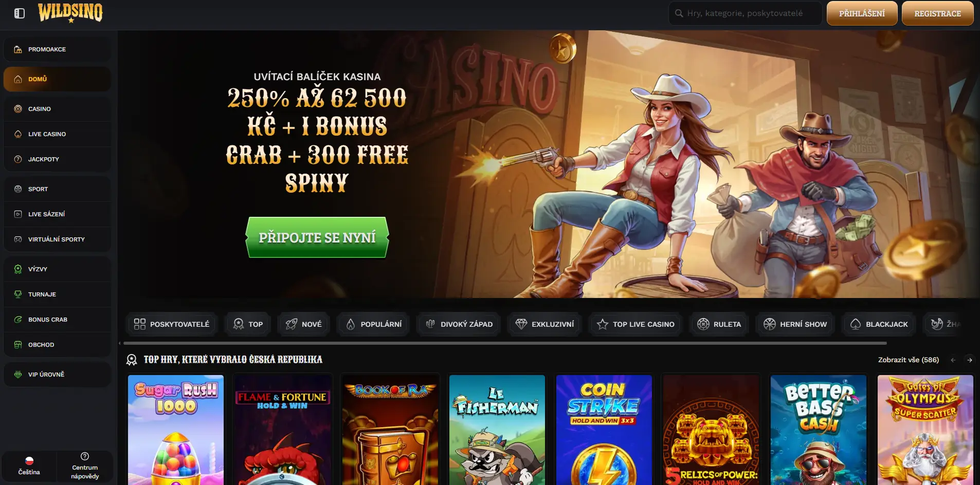Select the Divoký západ category tab
This screenshot has height=485, width=980.
pyautogui.click(x=459, y=324)
